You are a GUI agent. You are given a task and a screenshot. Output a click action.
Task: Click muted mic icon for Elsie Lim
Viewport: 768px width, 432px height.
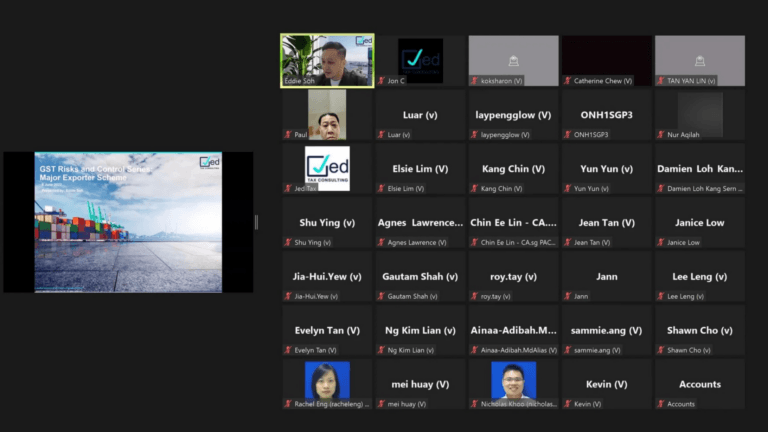tap(381, 188)
